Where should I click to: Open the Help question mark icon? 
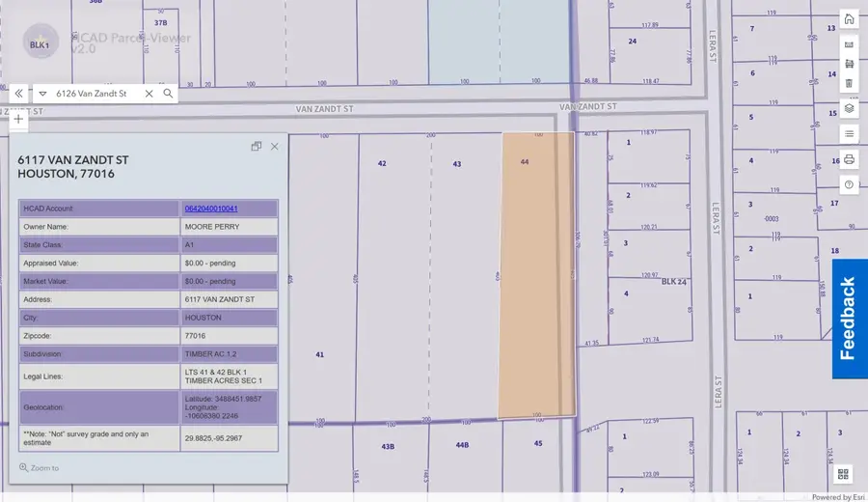(849, 184)
